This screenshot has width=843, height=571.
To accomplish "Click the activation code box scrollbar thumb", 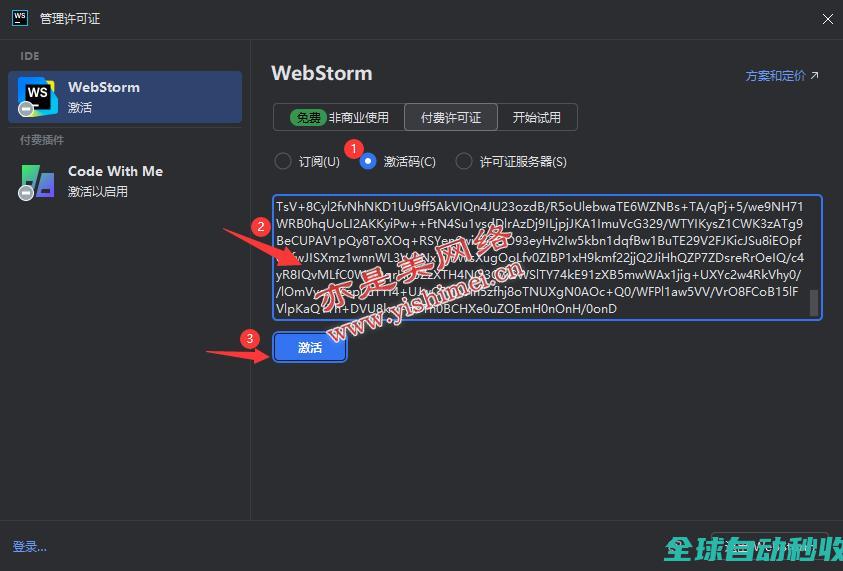I will coord(814,302).
